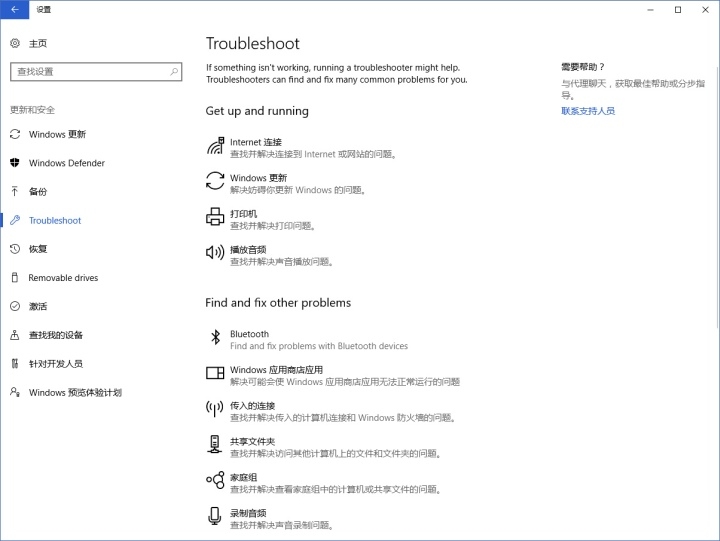720x541 pixels.
Task: Click the Troubleshoot wrench icon
Action: pyautogui.click(x=15, y=220)
